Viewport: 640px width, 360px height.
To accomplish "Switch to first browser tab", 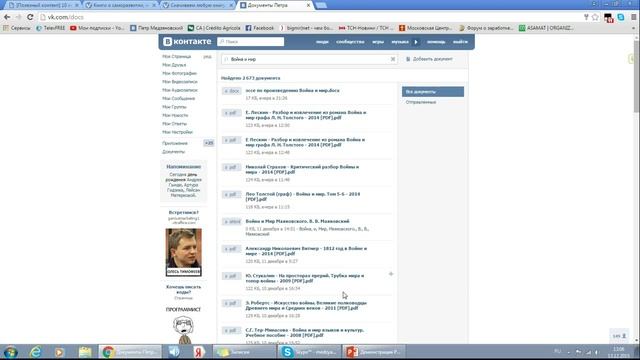I will [x=43, y=5].
